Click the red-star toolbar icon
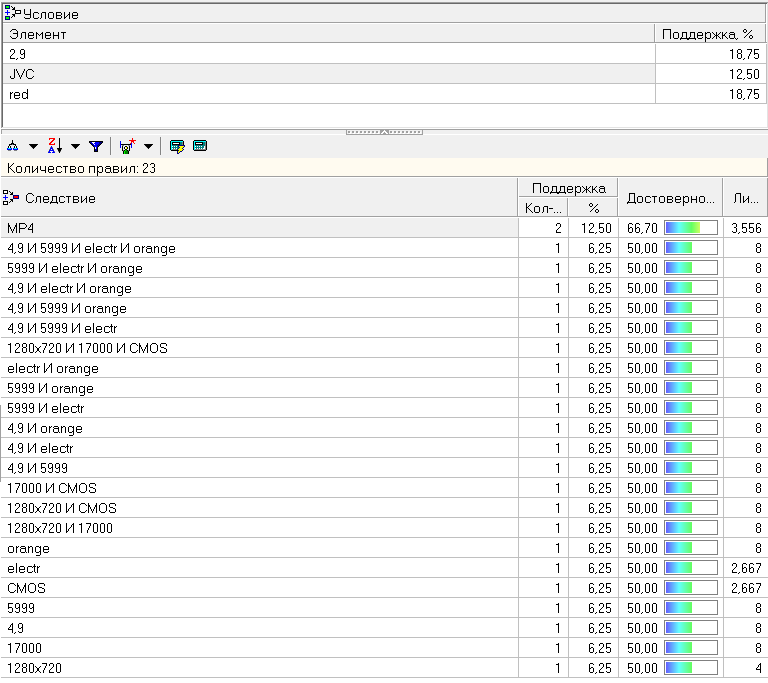Image resolution: width=768 pixels, height=683 pixels. (x=127, y=146)
